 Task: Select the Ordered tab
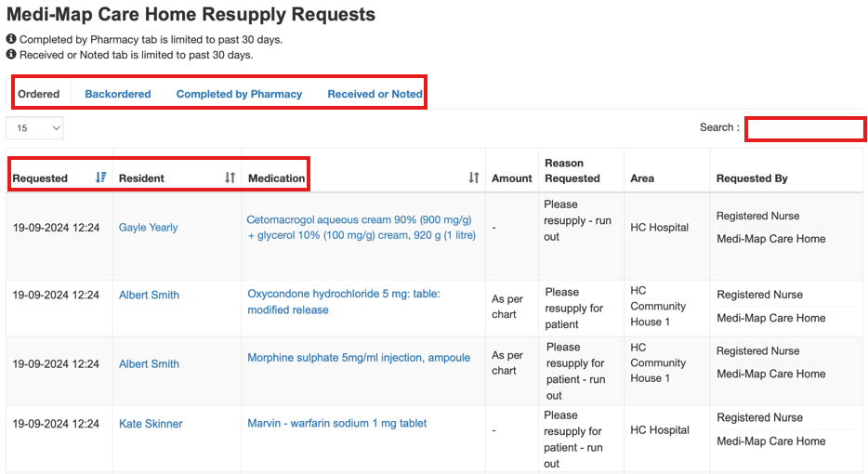39,94
